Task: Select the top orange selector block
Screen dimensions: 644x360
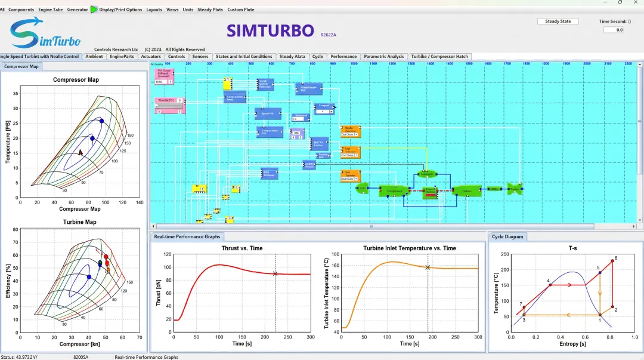Action: pos(351,132)
